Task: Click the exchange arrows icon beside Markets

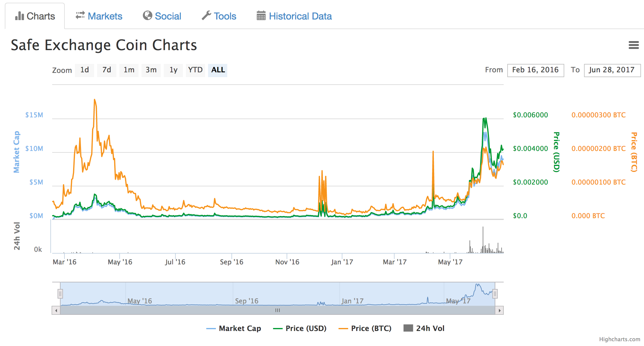Action: 80,15
